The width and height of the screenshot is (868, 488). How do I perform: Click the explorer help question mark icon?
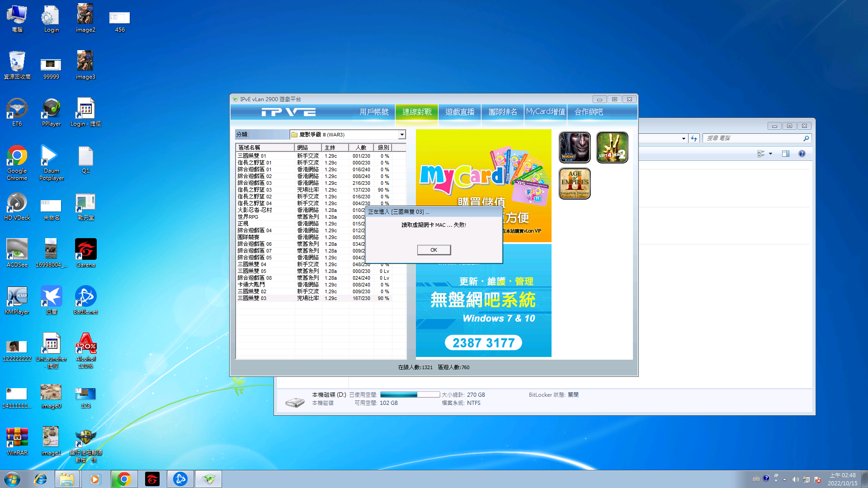pyautogui.click(x=802, y=154)
